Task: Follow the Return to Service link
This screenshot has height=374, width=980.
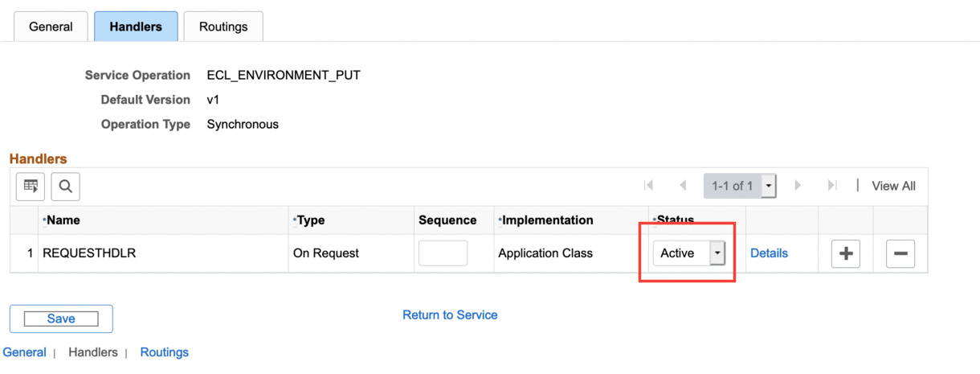Action: click(450, 314)
